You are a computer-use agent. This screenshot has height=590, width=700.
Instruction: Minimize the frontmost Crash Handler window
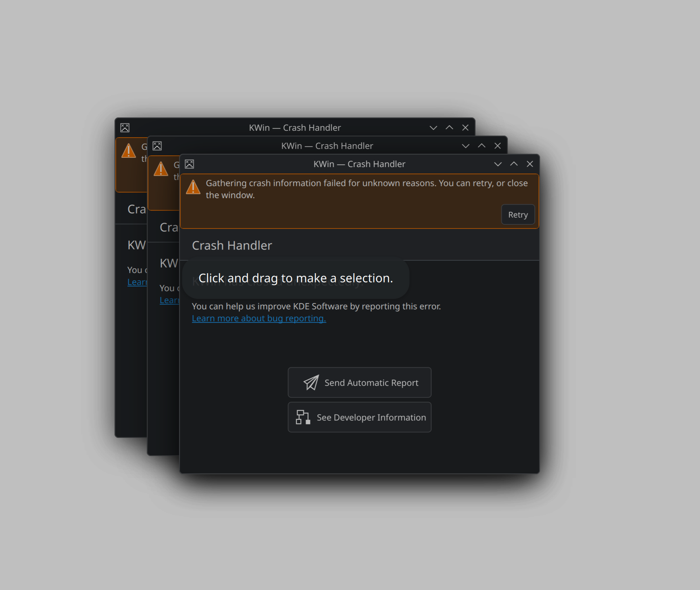(x=498, y=164)
